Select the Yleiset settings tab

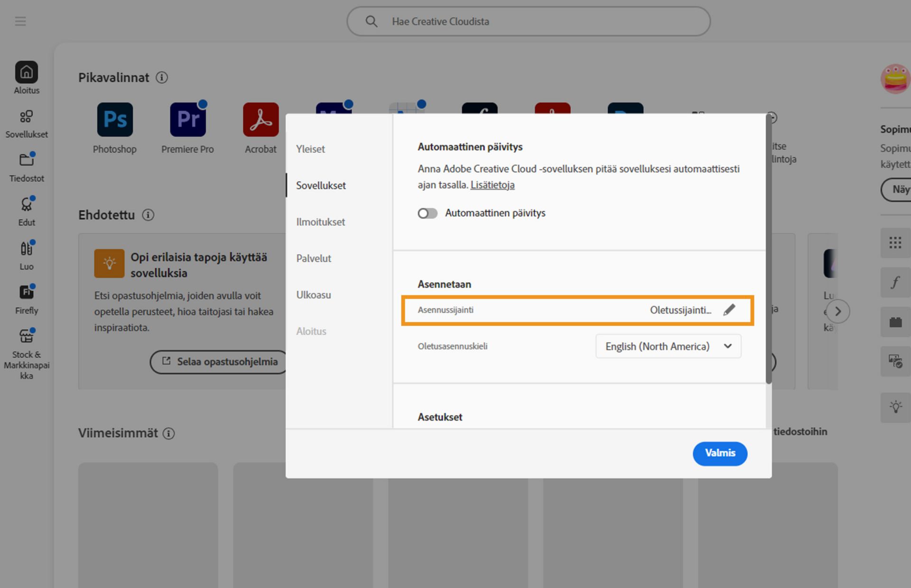(311, 149)
